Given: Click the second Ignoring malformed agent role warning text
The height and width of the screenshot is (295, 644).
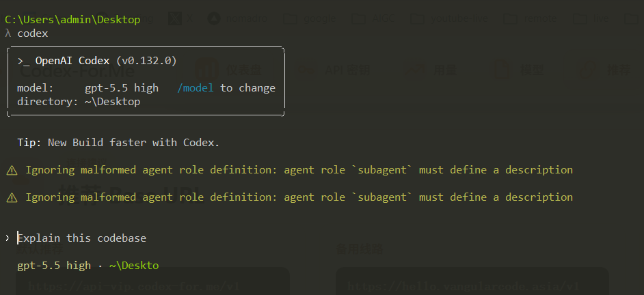Looking at the screenshot, I should click(x=299, y=197).
